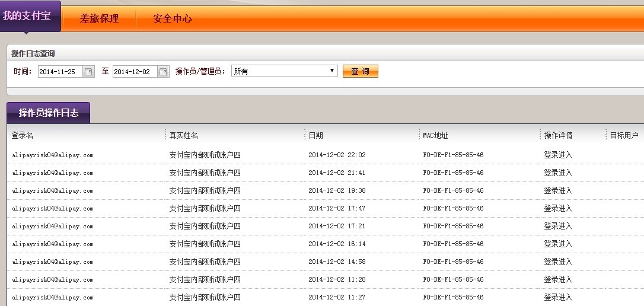Image resolution: width=644 pixels, height=306 pixels.
Task: Click the 操作详情 column header
Action: click(558, 135)
